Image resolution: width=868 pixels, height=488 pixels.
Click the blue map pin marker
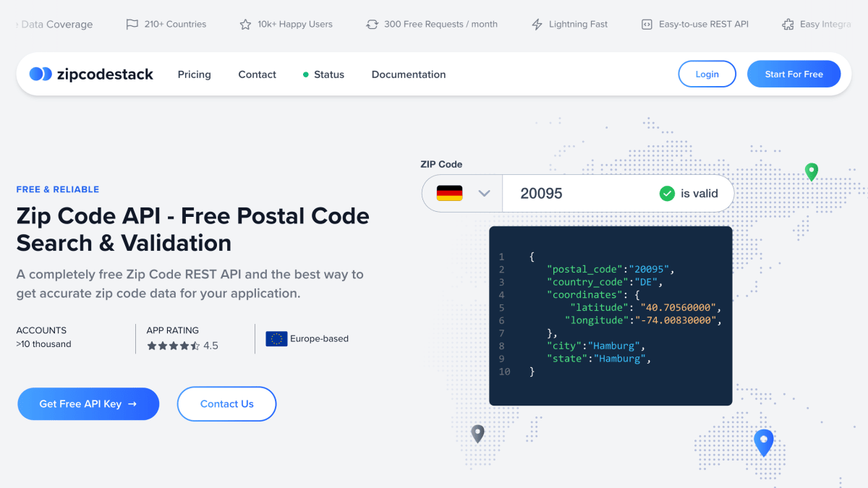764,442
